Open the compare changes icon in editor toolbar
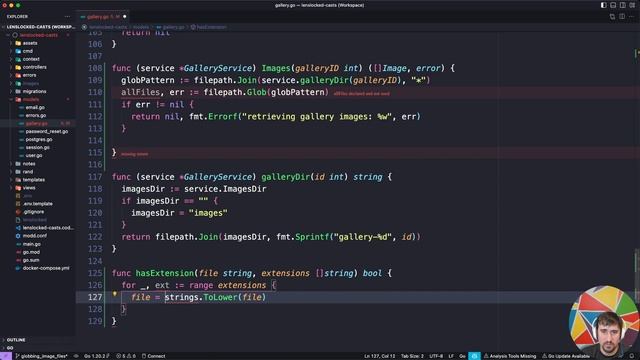The height and width of the screenshot is (360, 640). click(612, 16)
